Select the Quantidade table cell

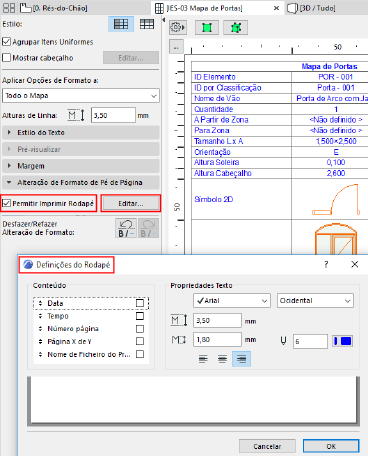coord(241,109)
